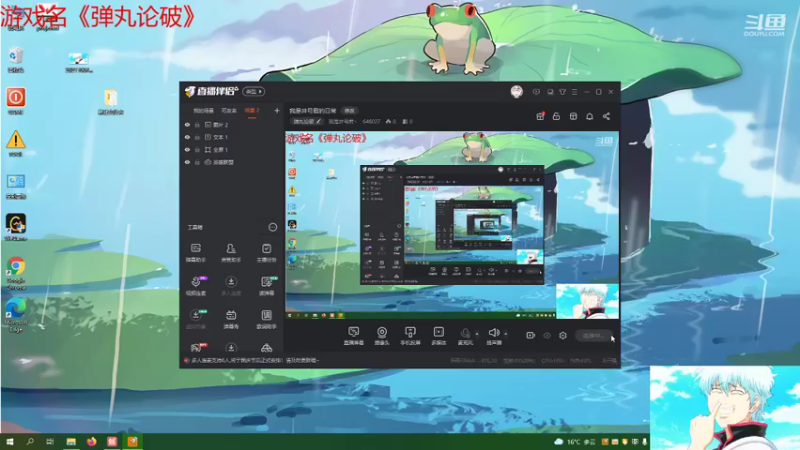
Task: Expand the microphone options arrow
Action: coord(477,334)
